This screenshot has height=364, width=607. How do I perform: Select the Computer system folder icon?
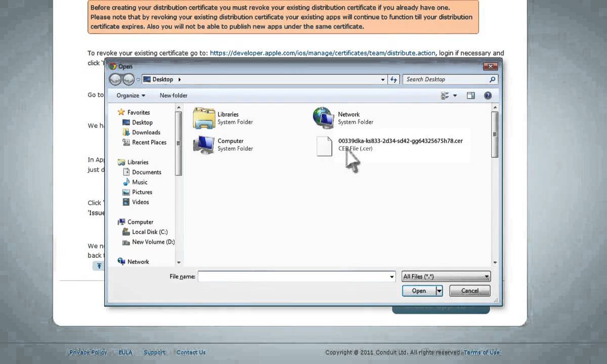pos(204,145)
